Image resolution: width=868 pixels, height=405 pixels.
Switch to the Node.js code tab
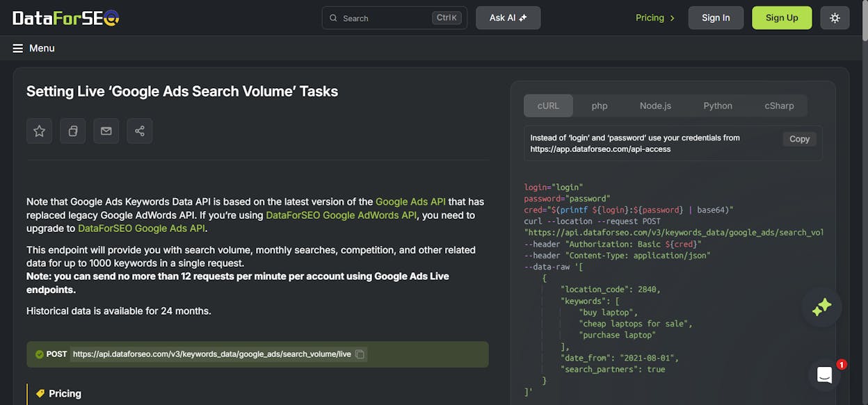click(x=655, y=106)
